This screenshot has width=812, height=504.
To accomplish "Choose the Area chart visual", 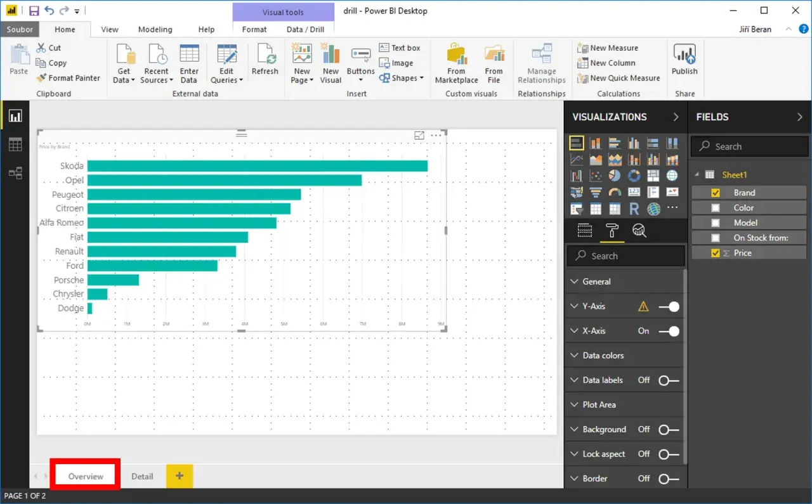I will [x=595, y=159].
